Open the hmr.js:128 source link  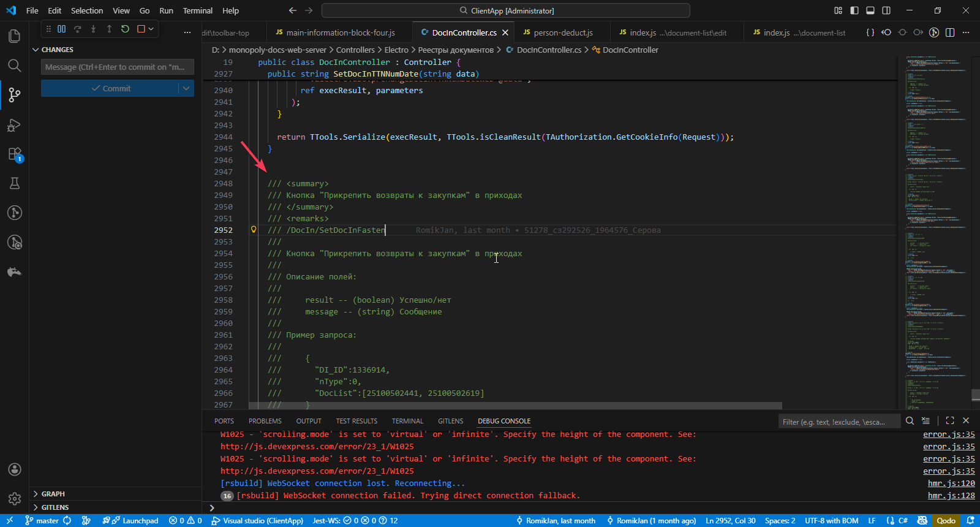pos(951,495)
